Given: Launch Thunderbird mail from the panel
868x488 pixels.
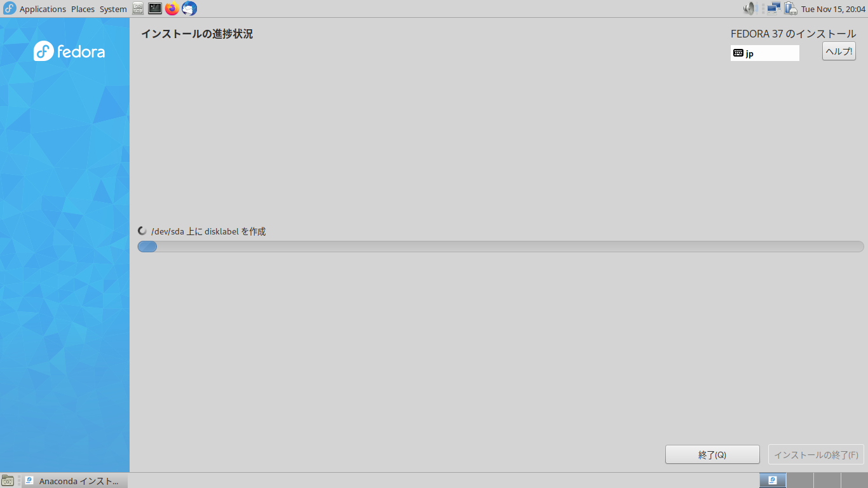Looking at the screenshot, I should [x=189, y=8].
